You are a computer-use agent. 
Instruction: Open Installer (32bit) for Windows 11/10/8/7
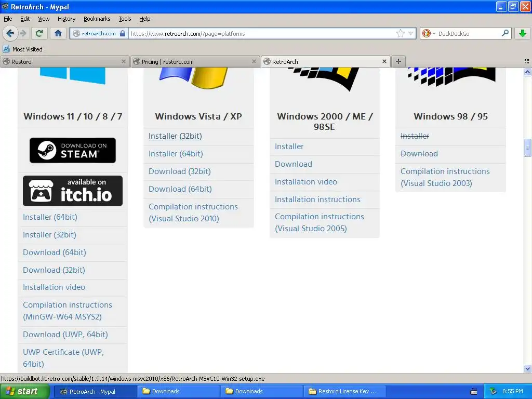point(49,234)
